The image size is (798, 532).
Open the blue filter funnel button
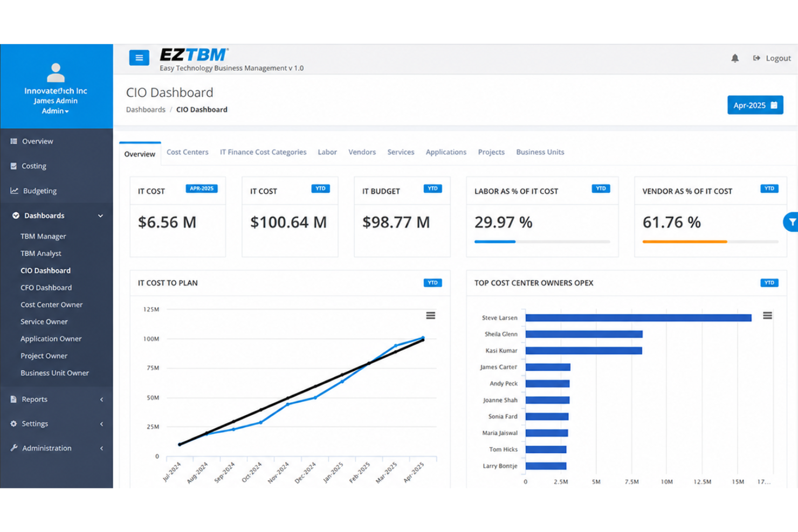791,222
